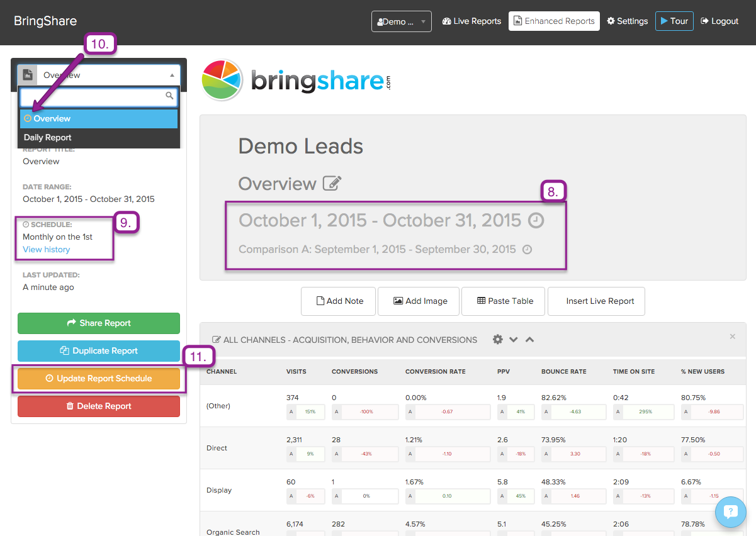Select Daily Report in the list
The width and height of the screenshot is (756, 536).
coord(99,137)
